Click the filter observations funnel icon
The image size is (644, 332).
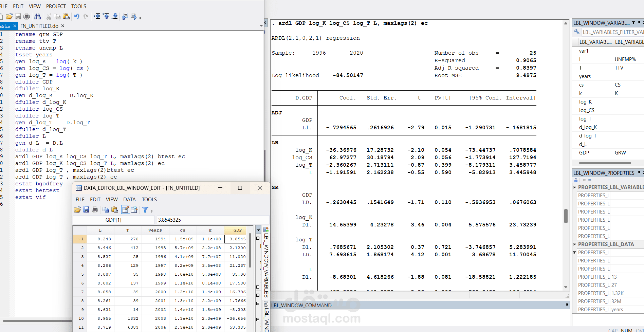click(145, 210)
